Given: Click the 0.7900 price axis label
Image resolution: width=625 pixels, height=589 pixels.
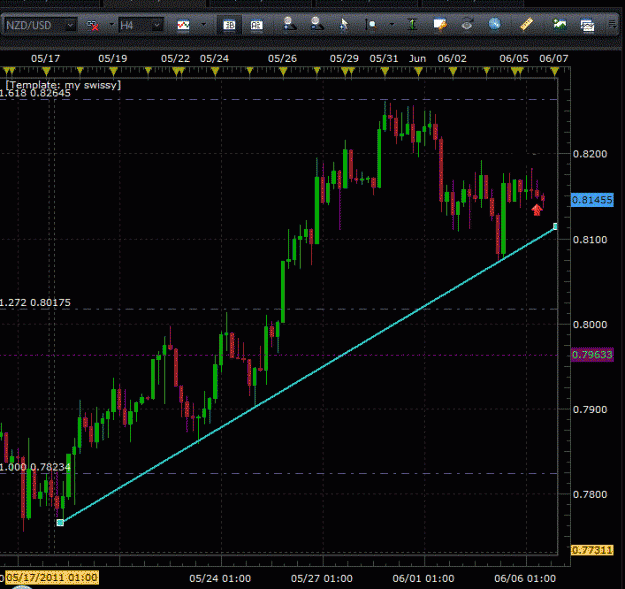Looking at the screenshot, I should (590, 409).
